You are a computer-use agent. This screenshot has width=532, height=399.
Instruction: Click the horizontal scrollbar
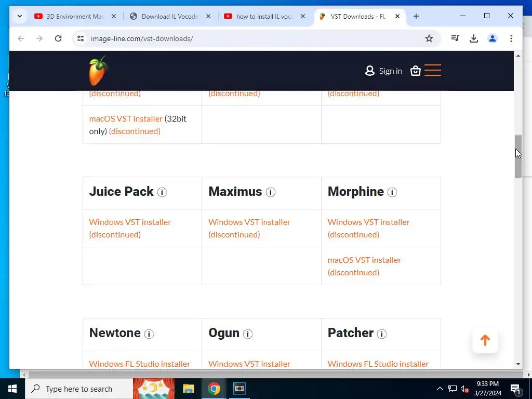(275, 375)
